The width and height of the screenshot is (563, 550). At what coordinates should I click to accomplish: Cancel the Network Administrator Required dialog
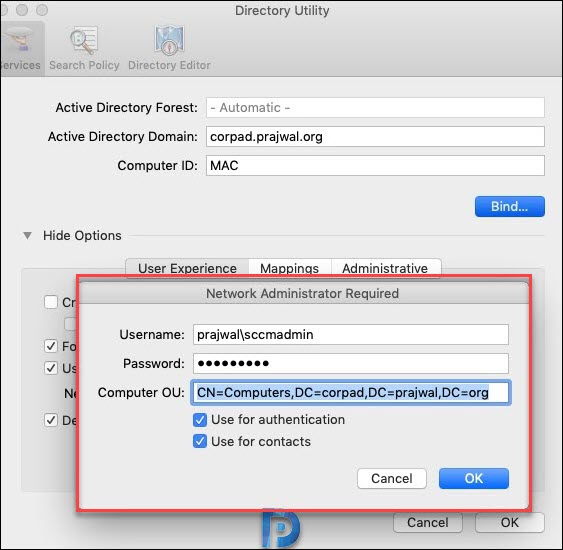point(392,478)
